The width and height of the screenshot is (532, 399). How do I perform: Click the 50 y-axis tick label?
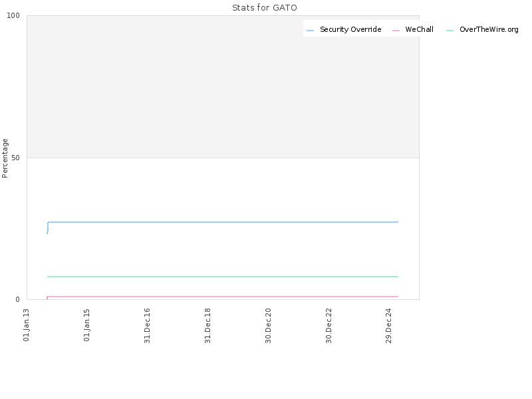[x=15, y=158]
